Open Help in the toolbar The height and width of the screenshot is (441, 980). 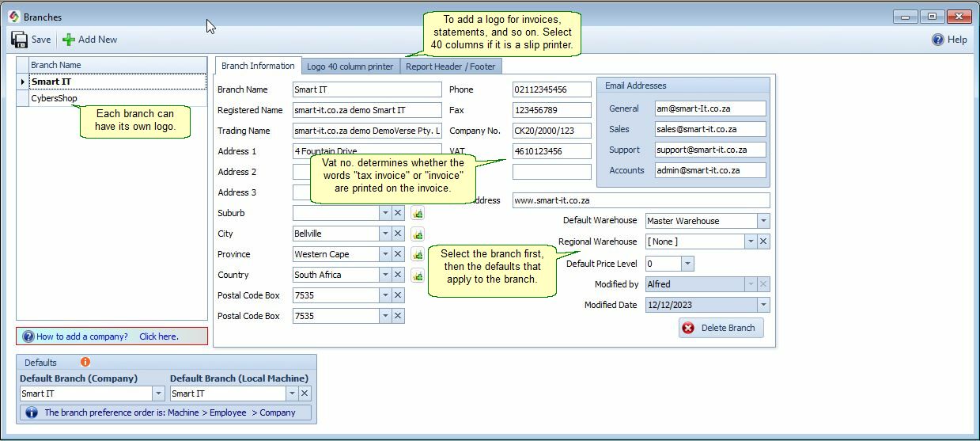tap(949, 40)
